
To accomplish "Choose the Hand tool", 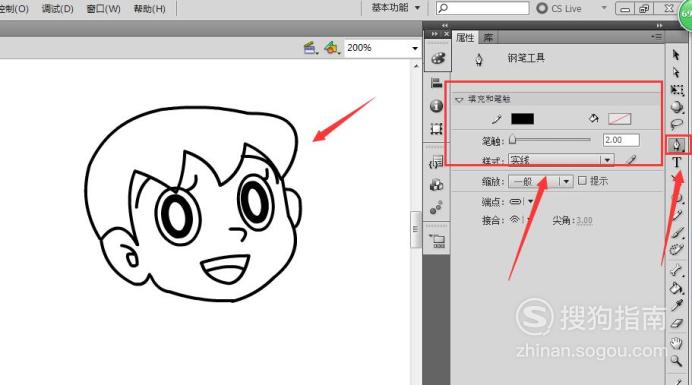I will [x=676, y=343].
